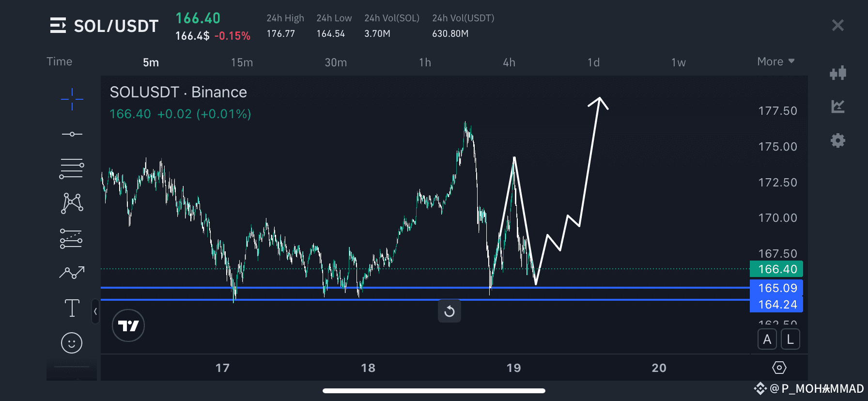Open candlestick chart type icon
This screenshot has height=401, width=868.
pos(837,73)
